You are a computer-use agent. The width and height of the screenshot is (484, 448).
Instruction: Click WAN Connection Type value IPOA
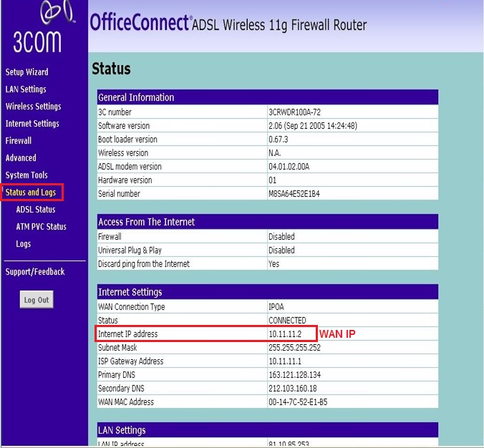[x=276, y=307]
